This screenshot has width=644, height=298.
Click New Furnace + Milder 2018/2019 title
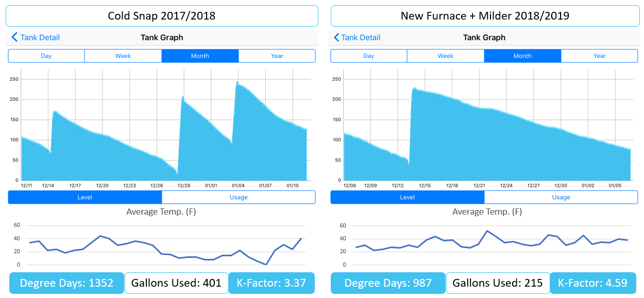coord(484,16)
